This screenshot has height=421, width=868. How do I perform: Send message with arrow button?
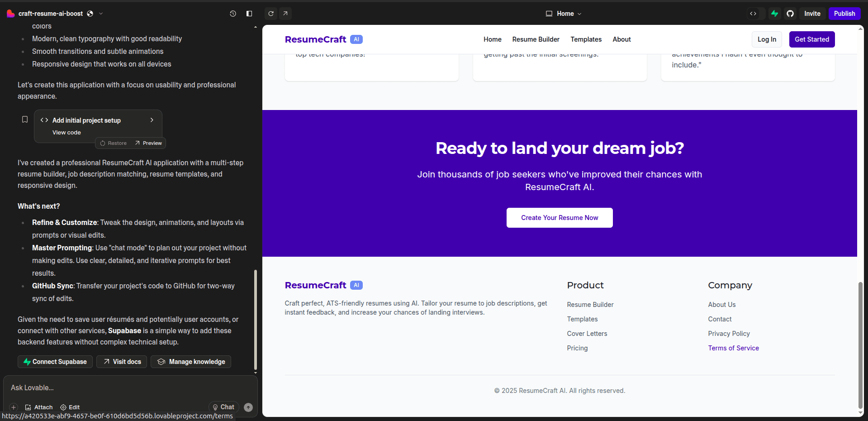coord(248,407)
